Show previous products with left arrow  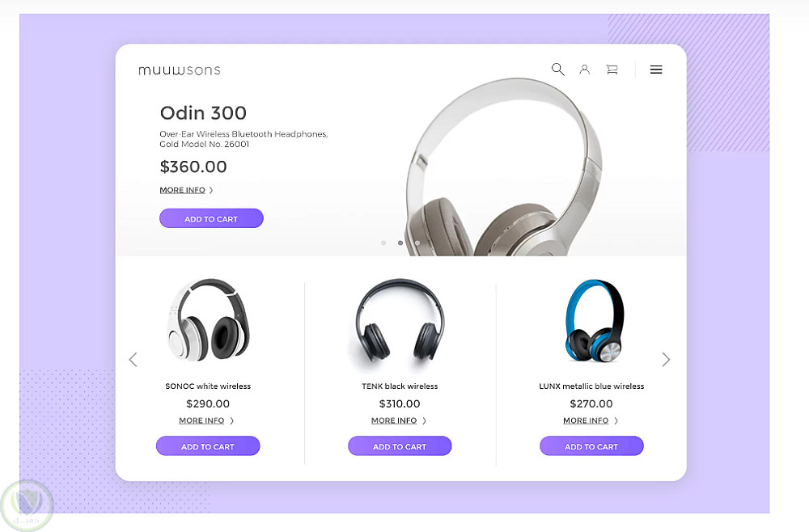tap(133, 359)
